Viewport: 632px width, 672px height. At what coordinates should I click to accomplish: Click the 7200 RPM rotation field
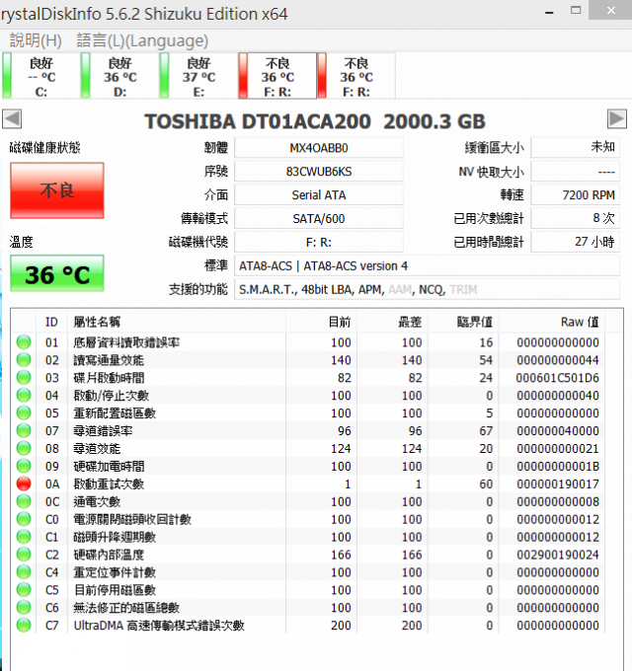pyautogui.click(x=575, y=195)
